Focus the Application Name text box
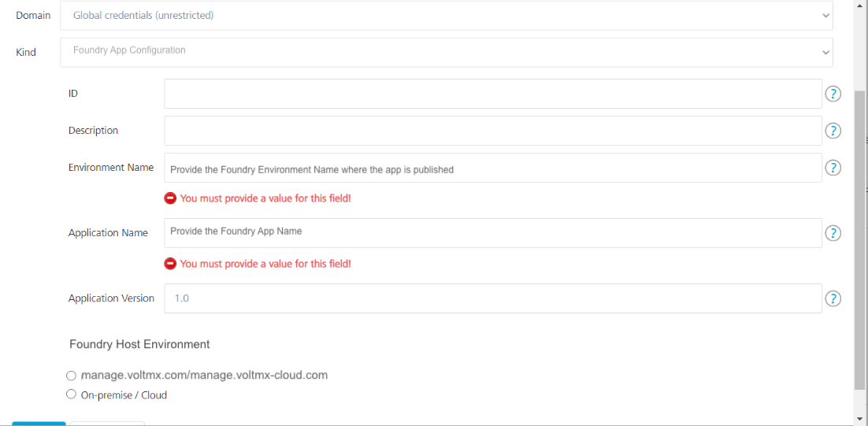Viewport: 868px width, 426px height. click(492, 233)
